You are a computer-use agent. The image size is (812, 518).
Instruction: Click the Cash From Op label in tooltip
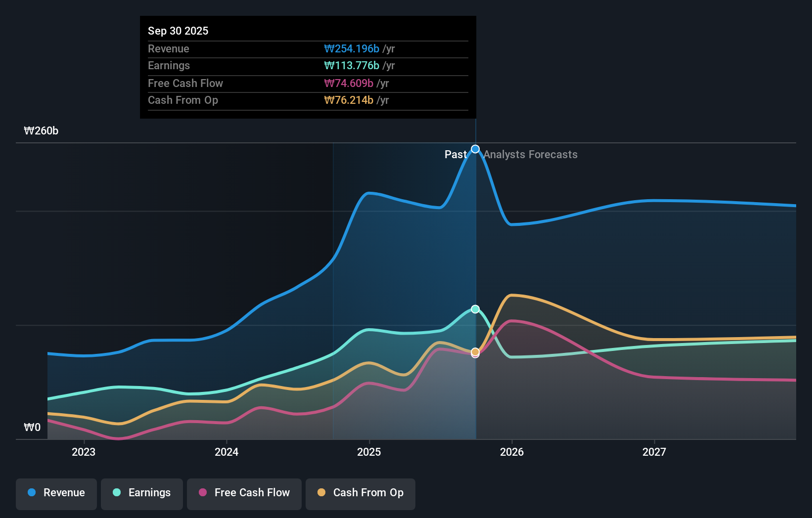(183, 100)
